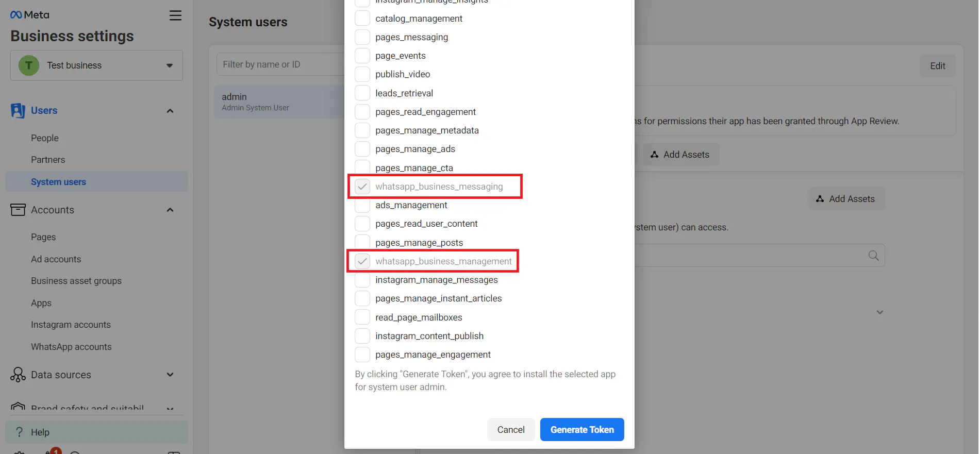Check instagram_content_publish checkbox
This screenshot has width=980, height=454.
coord(362,336)
